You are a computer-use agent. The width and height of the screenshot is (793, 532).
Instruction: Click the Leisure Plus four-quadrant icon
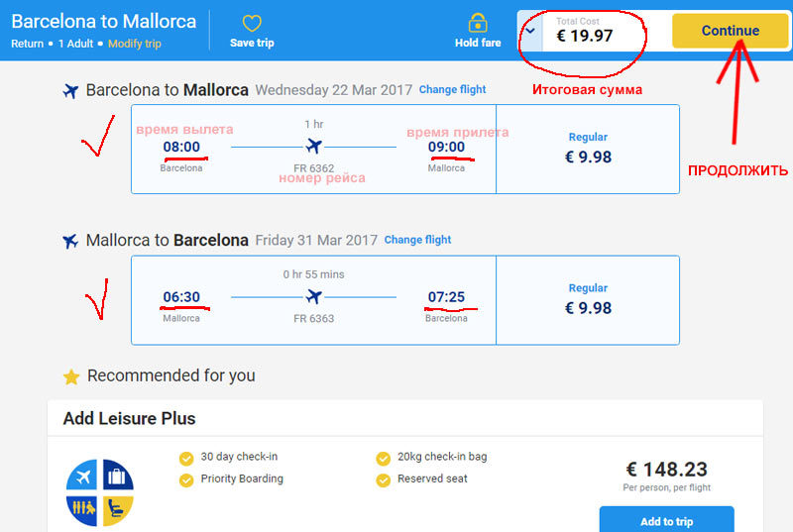tap(100, 492)
